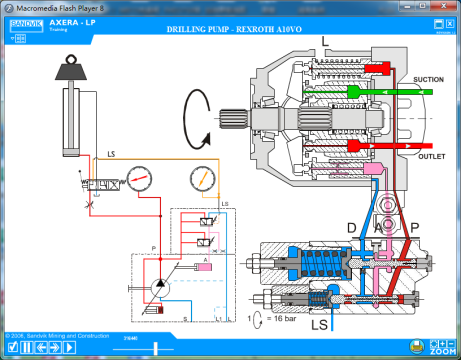Print the diagram with the printer icon
The image size is (461, 360).
417,347
